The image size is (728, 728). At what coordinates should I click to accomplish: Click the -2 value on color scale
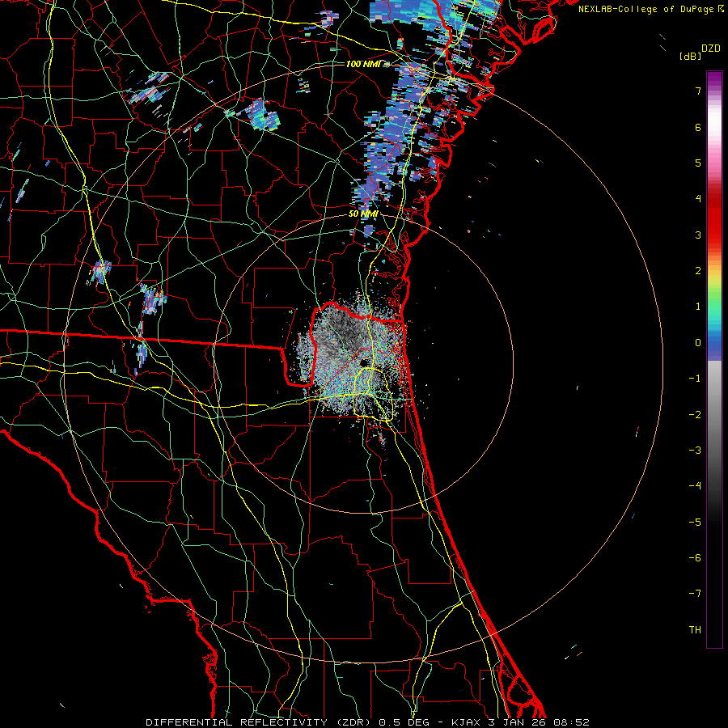pos(695,415)
